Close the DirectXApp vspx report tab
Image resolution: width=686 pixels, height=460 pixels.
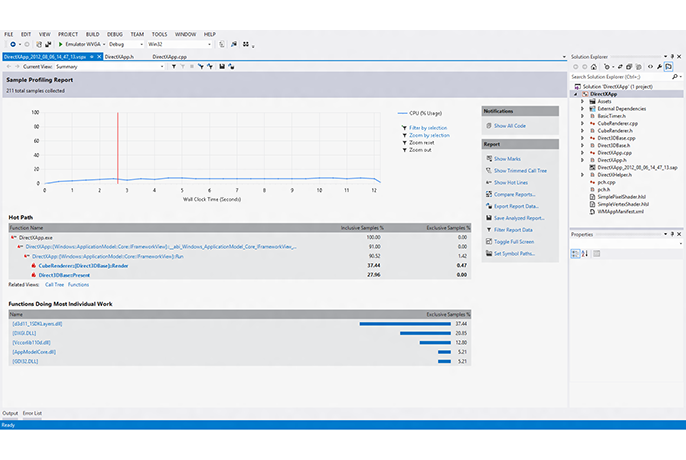[99, 57]
